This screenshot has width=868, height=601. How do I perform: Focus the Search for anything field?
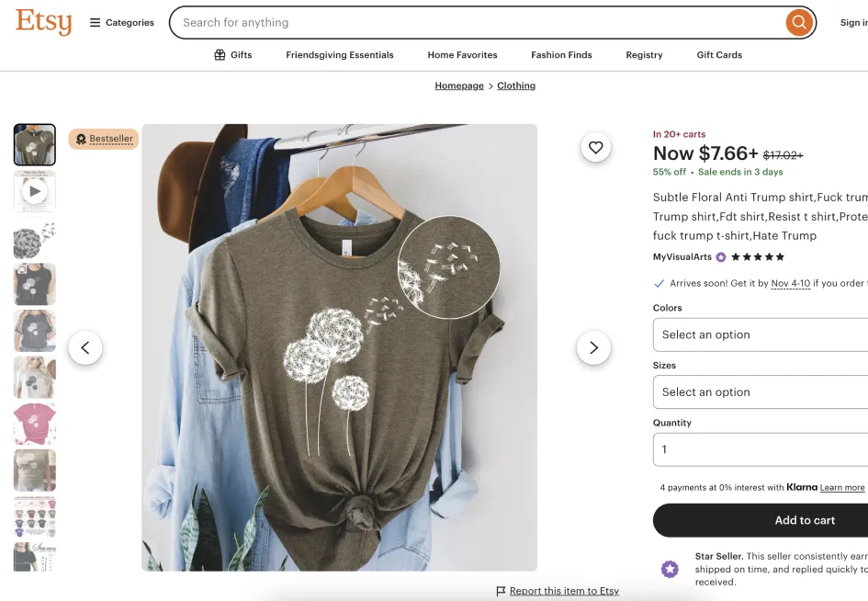(x=478, y=22)
